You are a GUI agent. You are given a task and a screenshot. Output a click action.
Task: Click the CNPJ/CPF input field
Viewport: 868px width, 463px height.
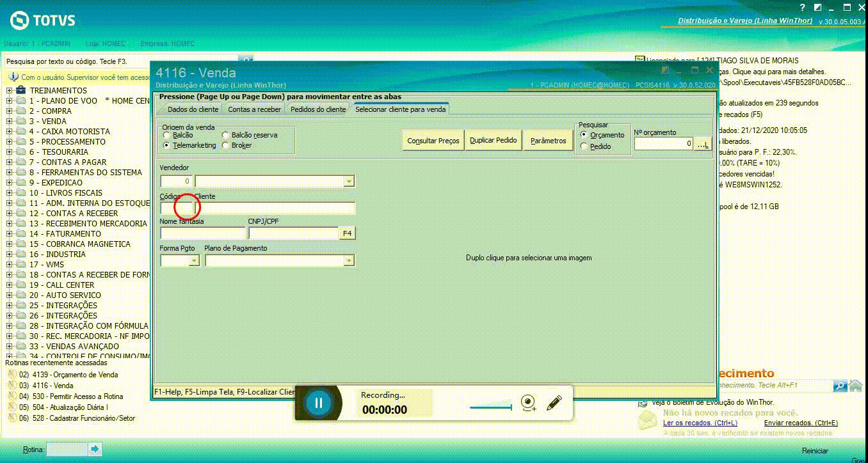[x=293, y=233]
